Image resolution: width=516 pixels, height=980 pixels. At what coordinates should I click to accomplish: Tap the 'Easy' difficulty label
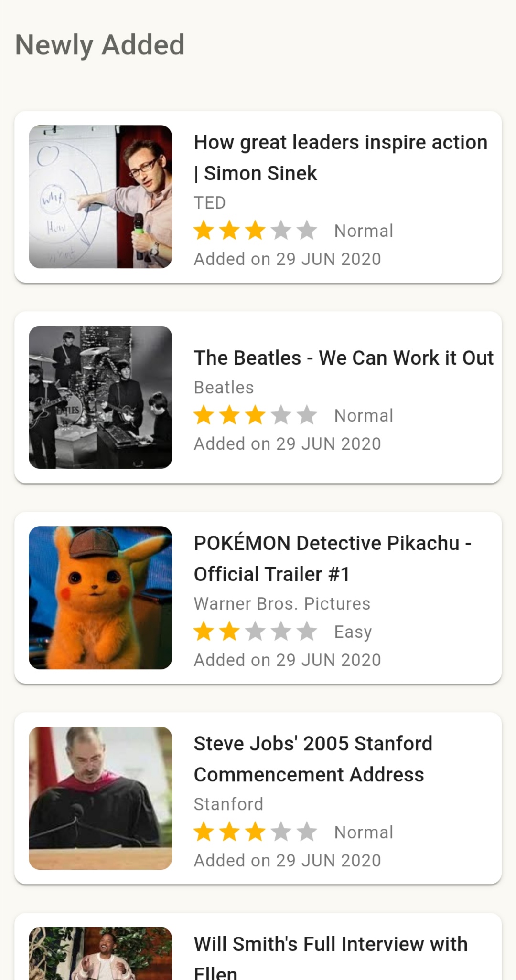353,632
